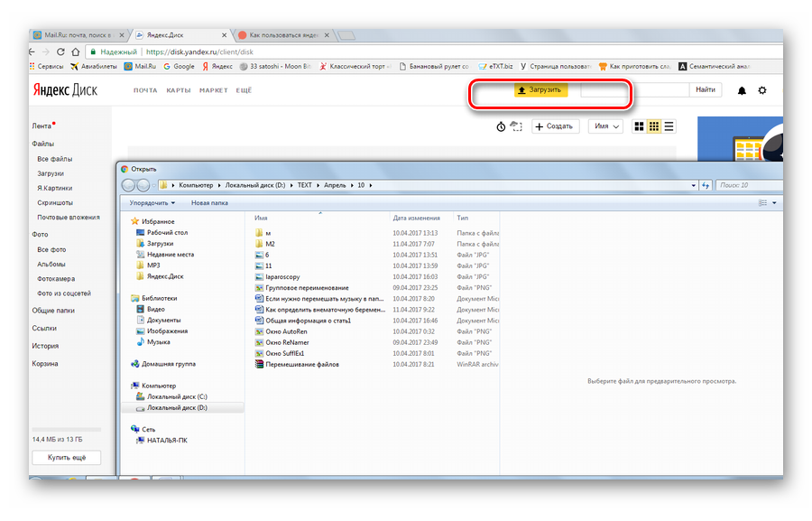Open Все файлы in the sidebar
812x521 pixels.
click(55, 159)
